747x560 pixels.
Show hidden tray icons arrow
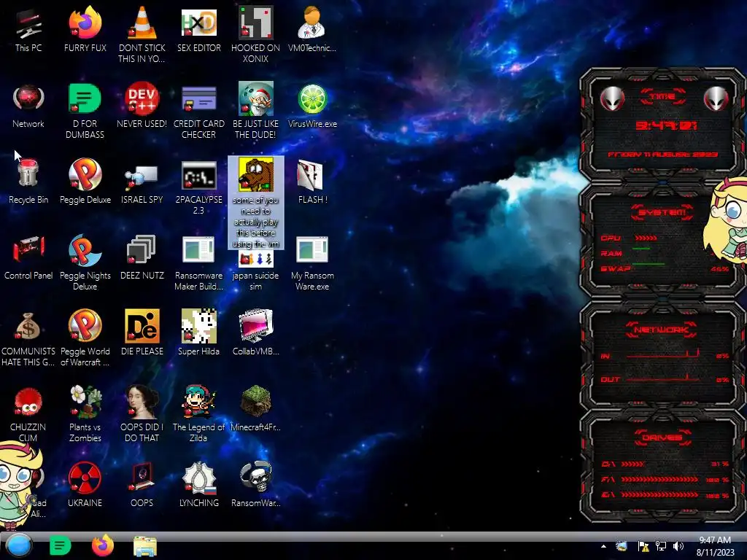click(603, 546)
